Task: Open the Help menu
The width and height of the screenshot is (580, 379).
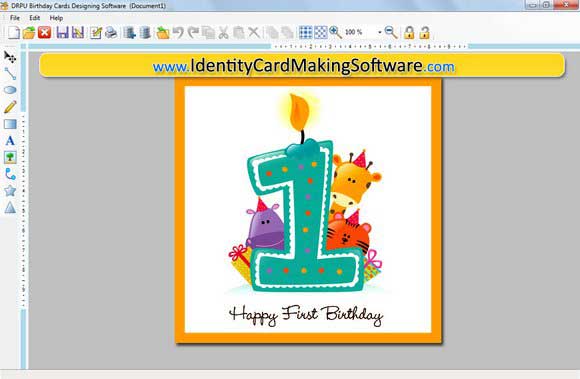Action: tap(56, 18)
